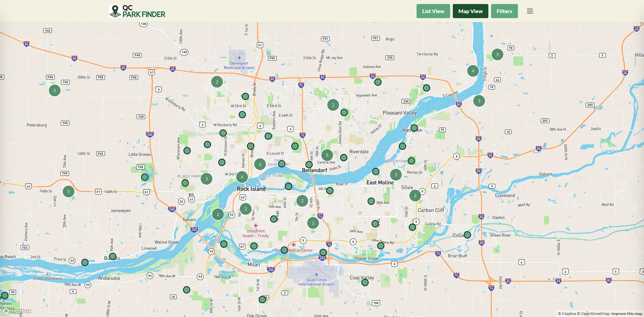The image size is (644, 317).
Task: Click park marker beside Bettendorf label
Action: 309,165
